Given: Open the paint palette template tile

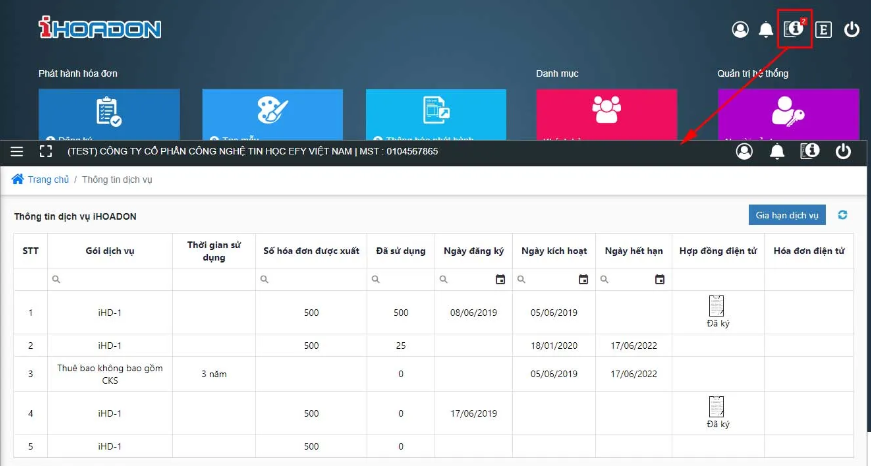Looking at the screenshot, I should pyautogui.click(x=272, y=114).
